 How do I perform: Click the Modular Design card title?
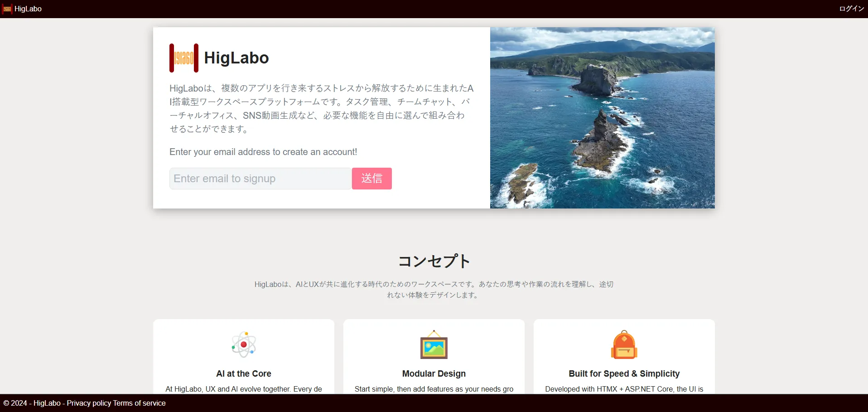click(x=434, y=373)
